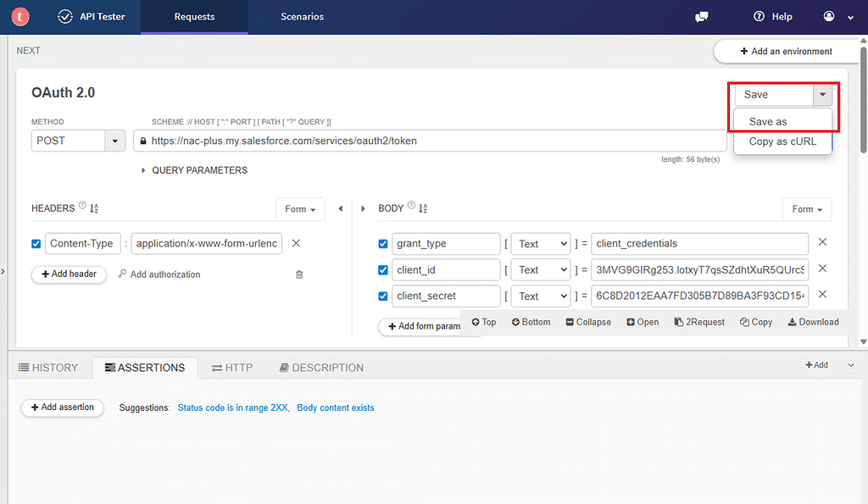
Task: Click the Talend logo icon
Action: coord(20,17)
